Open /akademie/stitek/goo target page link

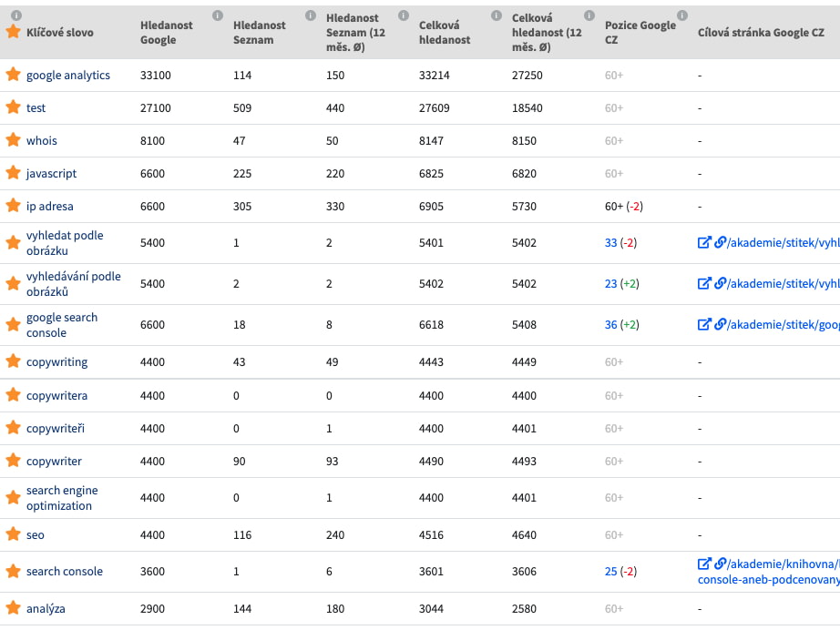[x=784, y=324]
